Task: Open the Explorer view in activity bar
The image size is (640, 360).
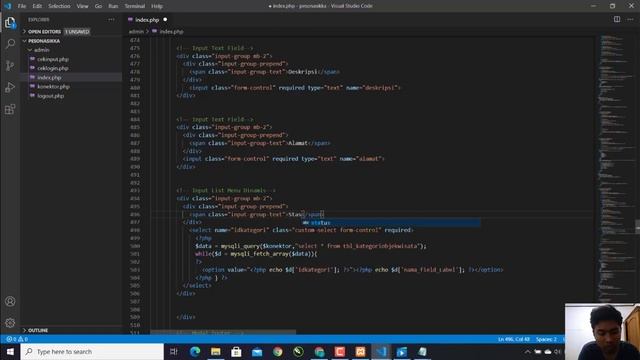Action: (10, 22)
